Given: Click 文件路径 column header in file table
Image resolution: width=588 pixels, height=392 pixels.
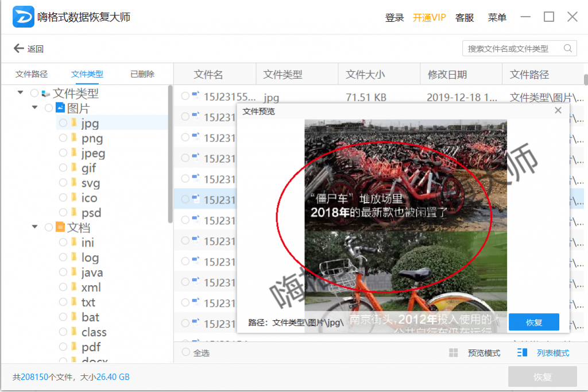Looking at the screenshot, I should [529, 74].
